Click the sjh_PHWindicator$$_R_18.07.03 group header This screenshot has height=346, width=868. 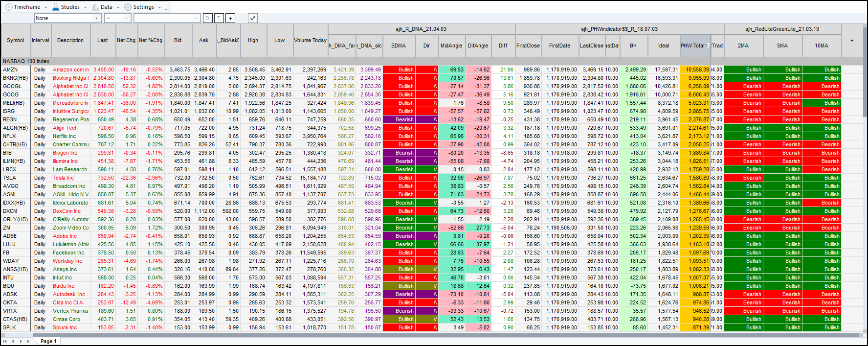(619, 29)
